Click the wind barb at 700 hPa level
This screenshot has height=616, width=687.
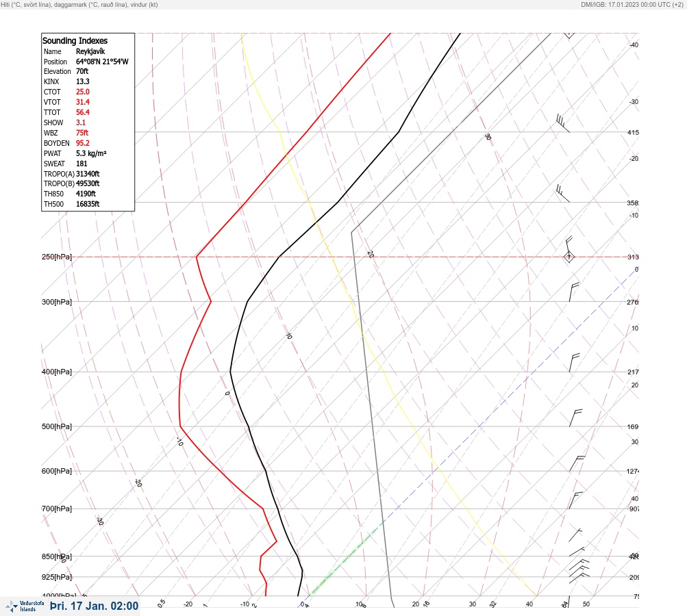click(x=575, y=500)
